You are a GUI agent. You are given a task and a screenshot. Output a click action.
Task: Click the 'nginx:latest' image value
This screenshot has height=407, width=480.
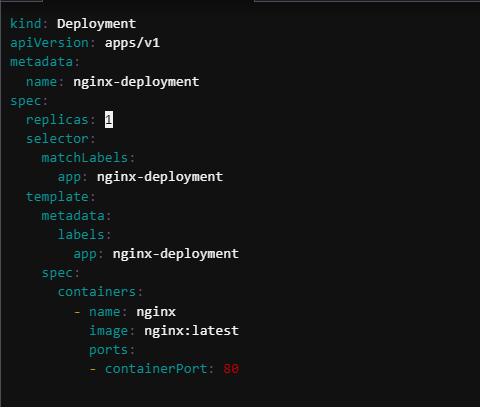coord(192,331)
